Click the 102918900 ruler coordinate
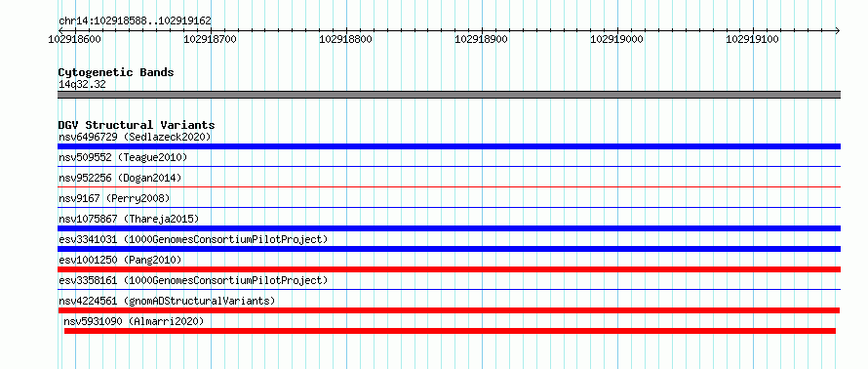868x369 pixels. (x=481, y=39)
